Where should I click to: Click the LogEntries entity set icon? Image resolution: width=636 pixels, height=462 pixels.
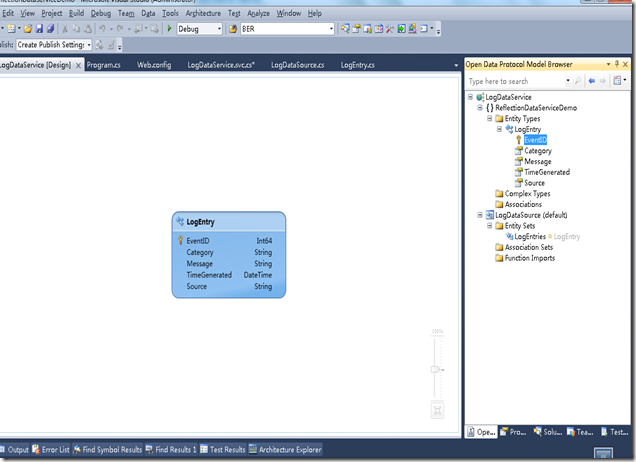[x=508, y=237]
